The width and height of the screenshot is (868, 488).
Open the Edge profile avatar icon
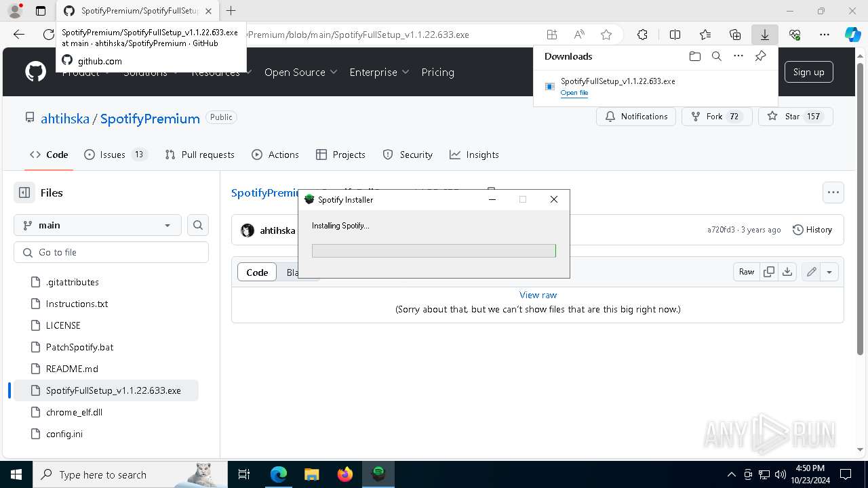click(x=15, y=11)
